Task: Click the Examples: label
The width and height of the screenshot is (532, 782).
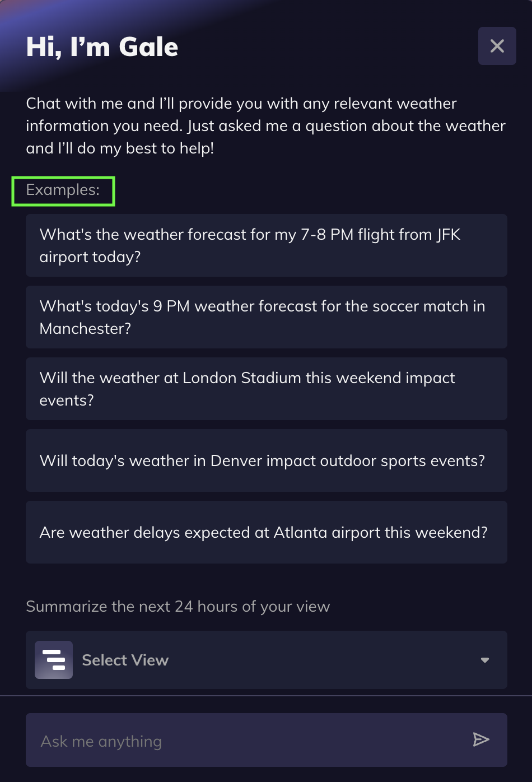Action: [63, 190]
